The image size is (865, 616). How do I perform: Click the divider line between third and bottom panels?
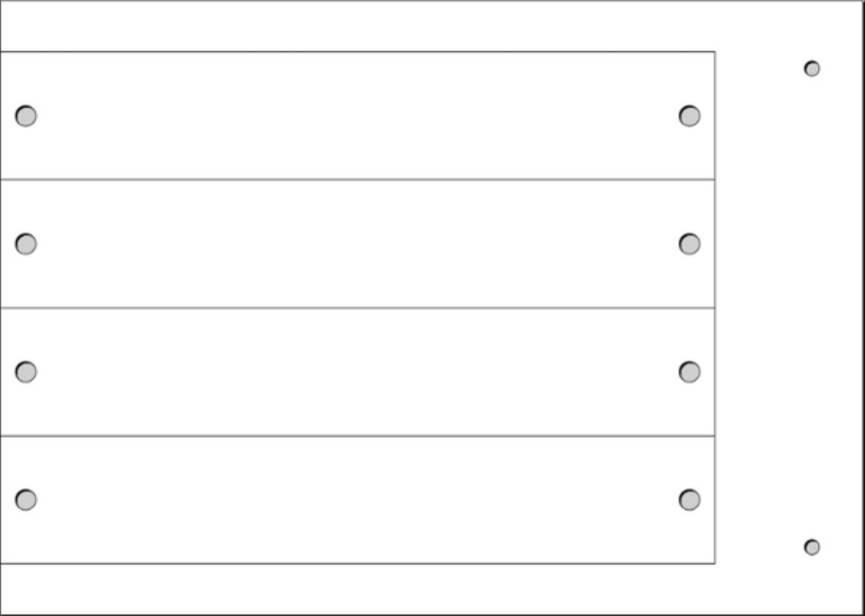click(x=357, y=436)
